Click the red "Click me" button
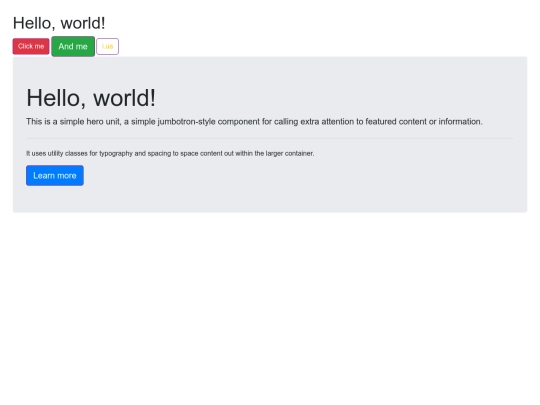Screen dimensions: 540x405 coord(31,46)
